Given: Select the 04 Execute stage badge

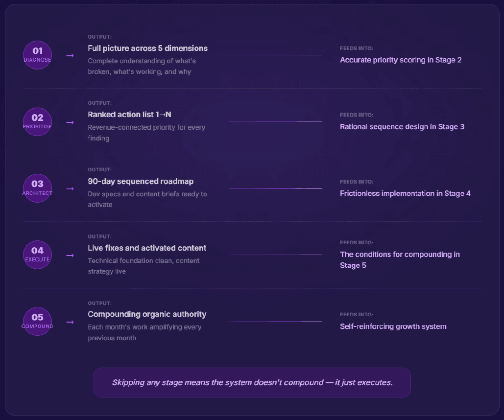Looking at the screenshot, I should click(37, 255).
